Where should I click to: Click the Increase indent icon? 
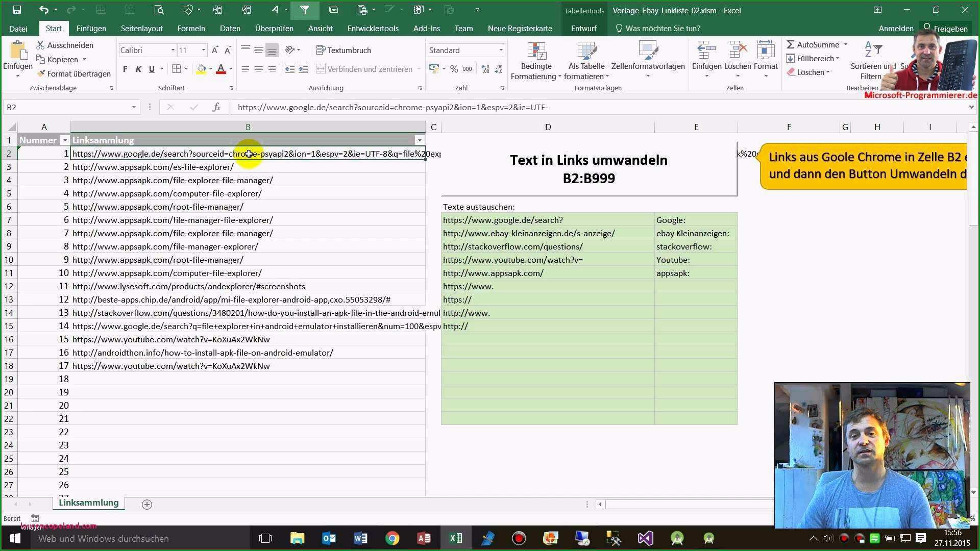click(303, 69)
